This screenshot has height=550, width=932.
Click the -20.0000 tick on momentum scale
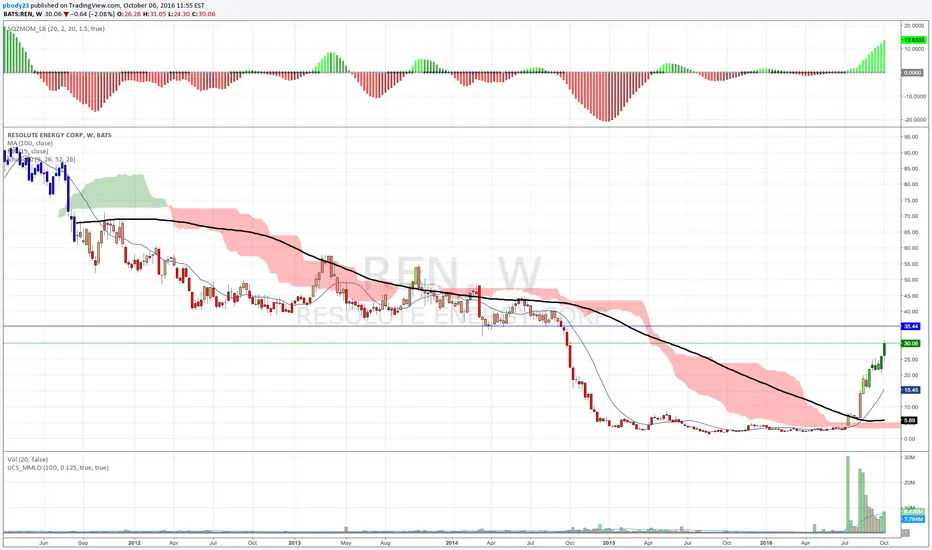pos(914,120)
